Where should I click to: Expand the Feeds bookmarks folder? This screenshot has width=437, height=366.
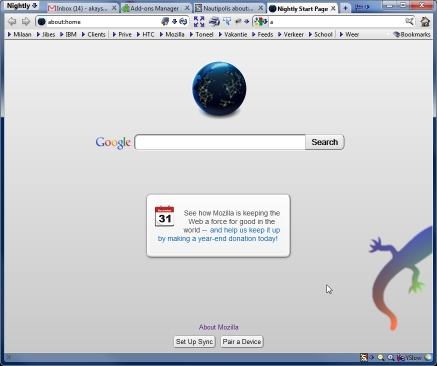pyautogui.click(x=262, y=34)
